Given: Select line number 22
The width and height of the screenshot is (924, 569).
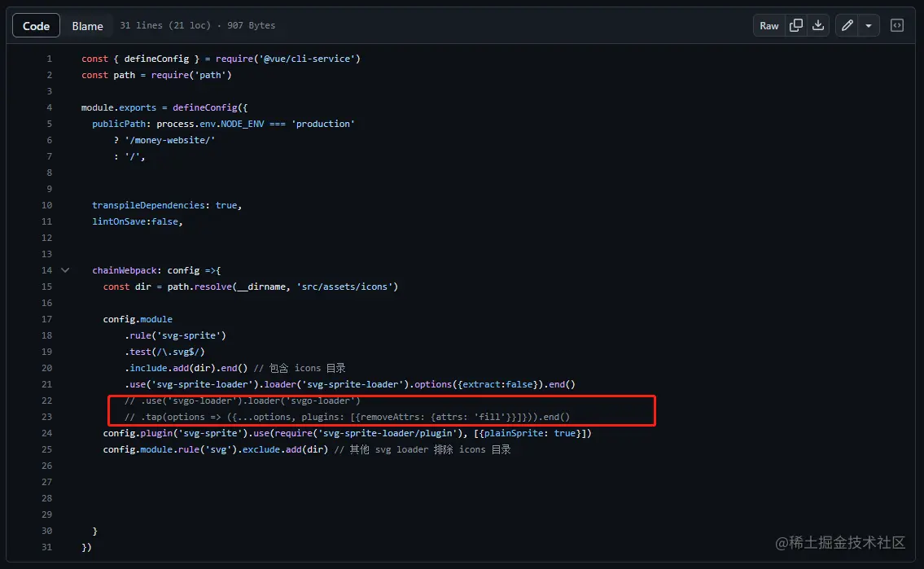Looking at the screenshot, I should click(46, 400).
